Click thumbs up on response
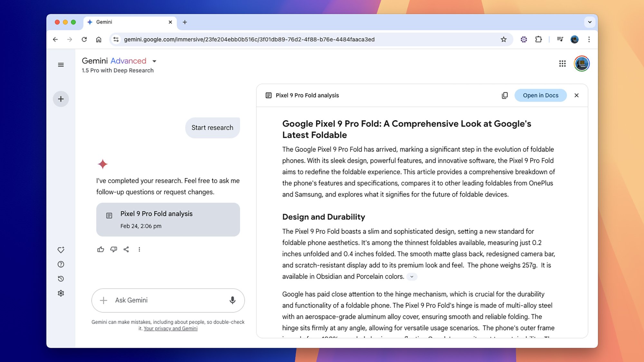Viewport: 644px width, 362px height. click(100, 249)
